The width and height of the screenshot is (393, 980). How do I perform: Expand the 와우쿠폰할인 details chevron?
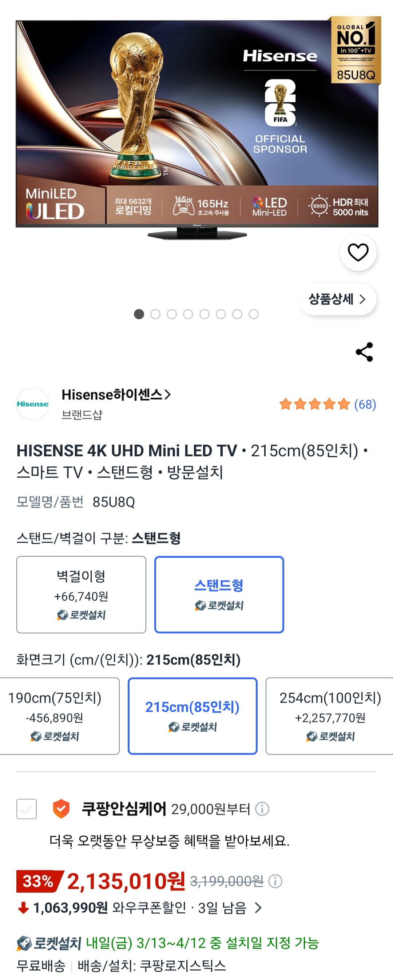click(x=258, y=908)
